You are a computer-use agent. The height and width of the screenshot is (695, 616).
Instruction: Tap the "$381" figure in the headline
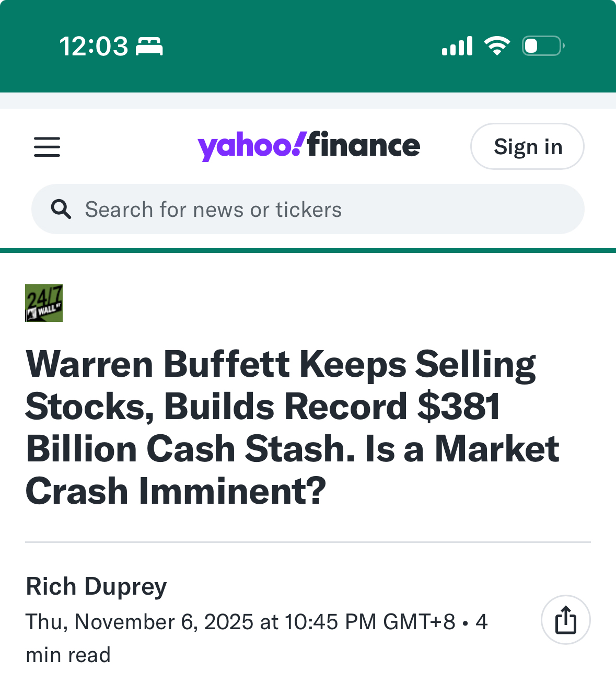(459, 407)
